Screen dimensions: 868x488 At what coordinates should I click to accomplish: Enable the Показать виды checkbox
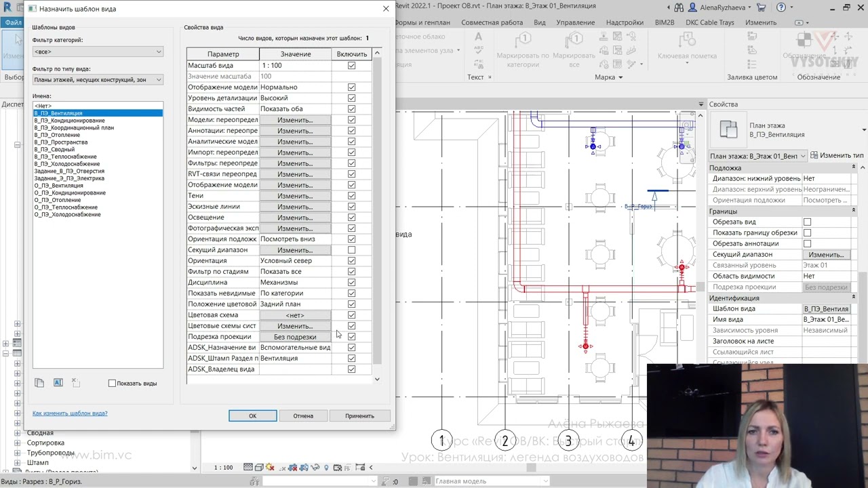(x=112, y=384)
